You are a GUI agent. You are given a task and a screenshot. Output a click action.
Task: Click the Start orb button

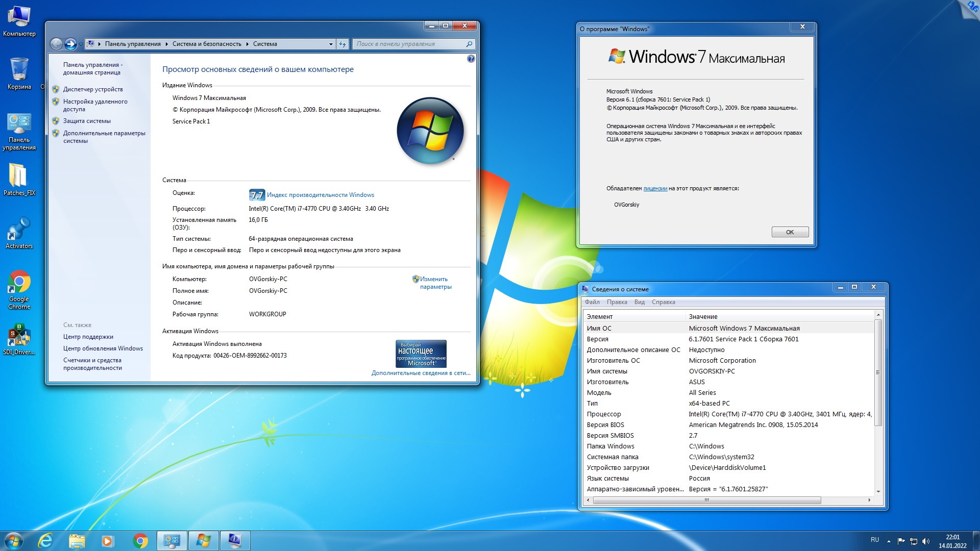click(x=13, y=541)
